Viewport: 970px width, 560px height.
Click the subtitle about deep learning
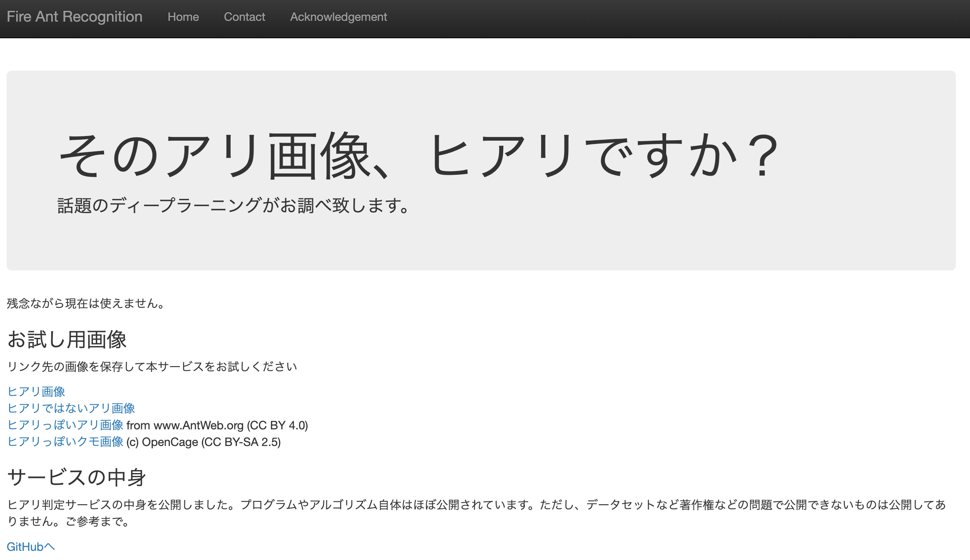coord(233,205)
